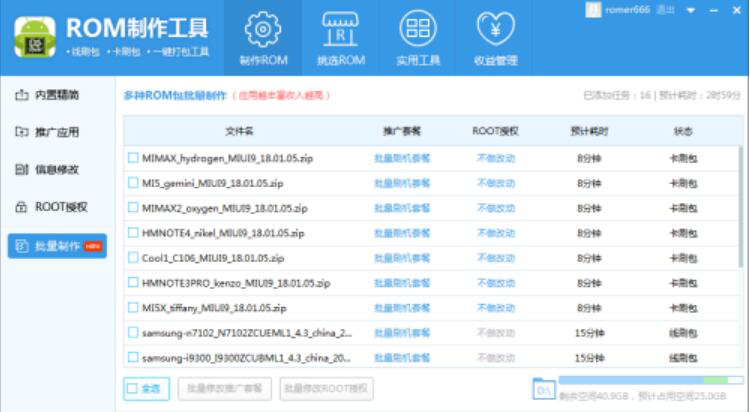Click 批量刷机套餐 link for Cool1_C106 row
Screen dimensions: 750x412
[402, 258]
